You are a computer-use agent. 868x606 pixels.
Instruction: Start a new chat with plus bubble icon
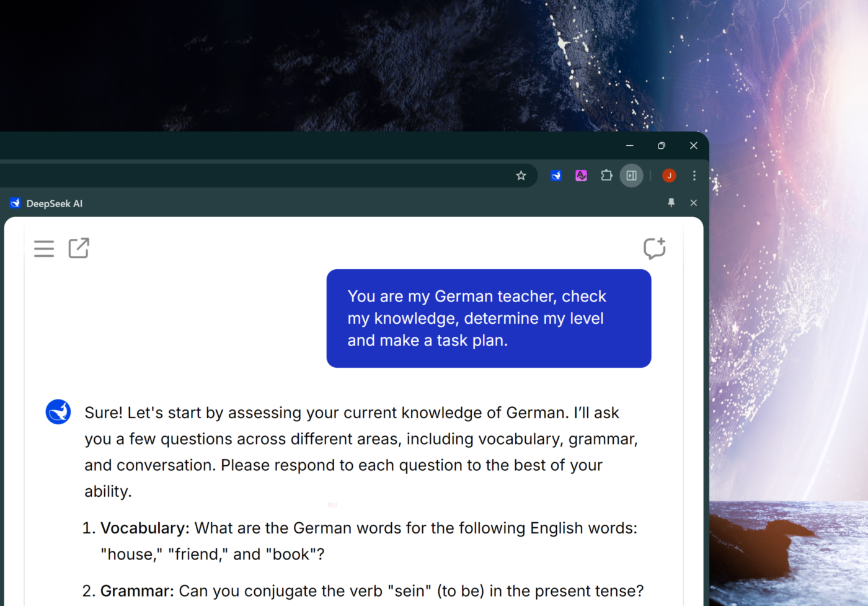point(654,248)
